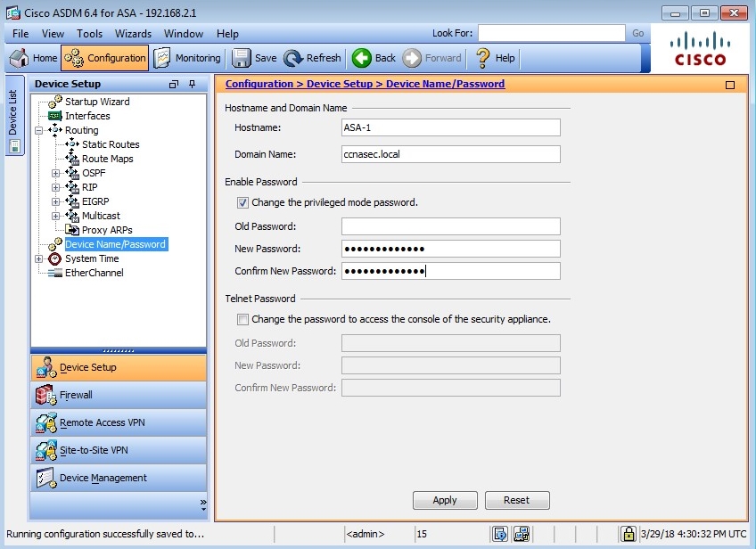The width and height of the screenshot is (756, 549).
Task: Open Proxy ARPs in the tree
Action: 107,230
